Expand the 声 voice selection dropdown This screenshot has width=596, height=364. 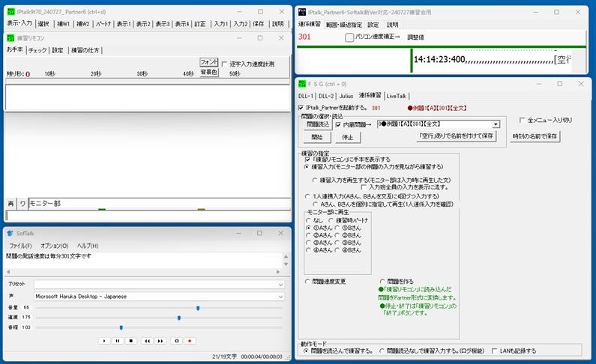click(x=280, y=297)
